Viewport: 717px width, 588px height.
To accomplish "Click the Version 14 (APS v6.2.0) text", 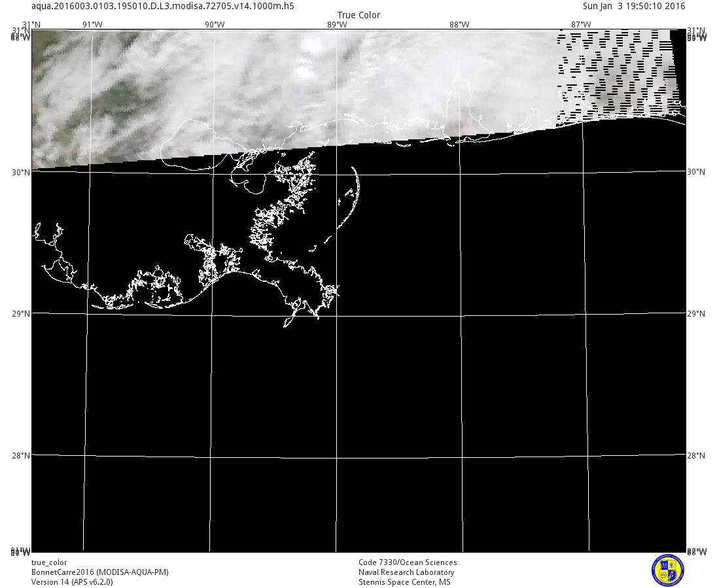I will pyautogui.click(x=72, y=582).
